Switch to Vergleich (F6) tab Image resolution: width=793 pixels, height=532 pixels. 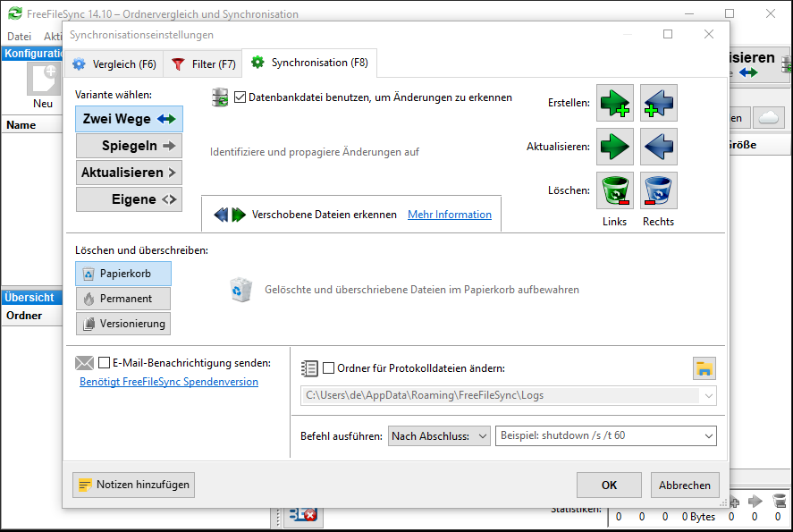coord(114,64)
